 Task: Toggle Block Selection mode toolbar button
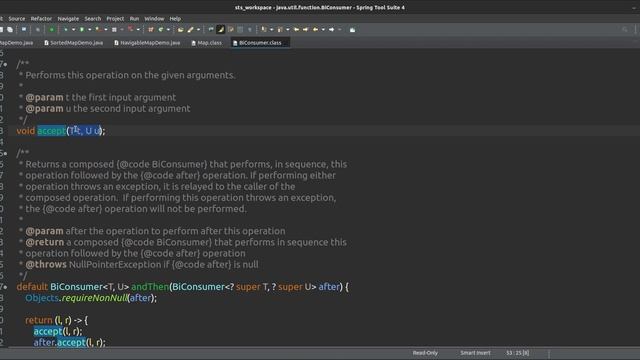click(240, 29)
